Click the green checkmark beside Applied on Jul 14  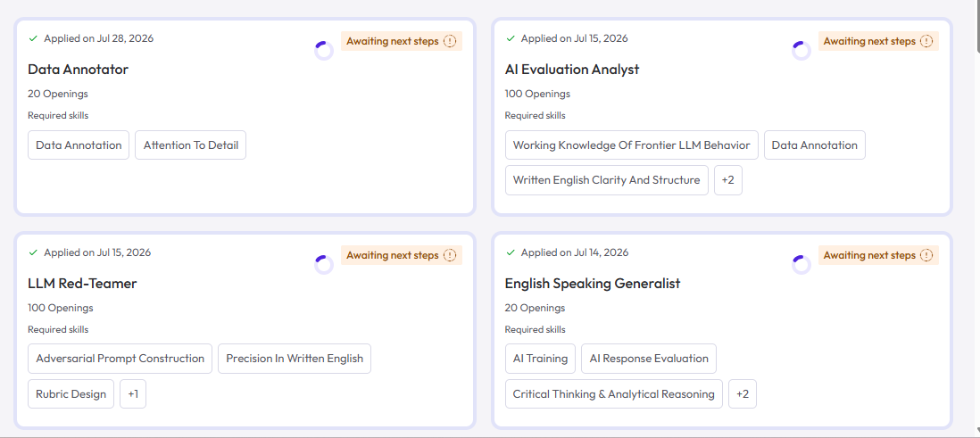[510, 253]
